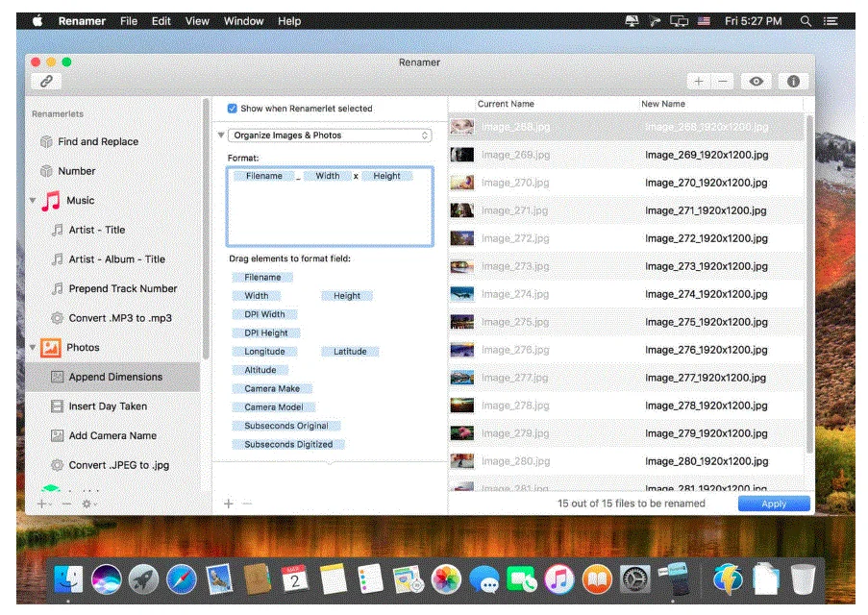This screenshot has height=615, width=868.
Task: Click file list vertical scrollbar
Action: point(809,283)
